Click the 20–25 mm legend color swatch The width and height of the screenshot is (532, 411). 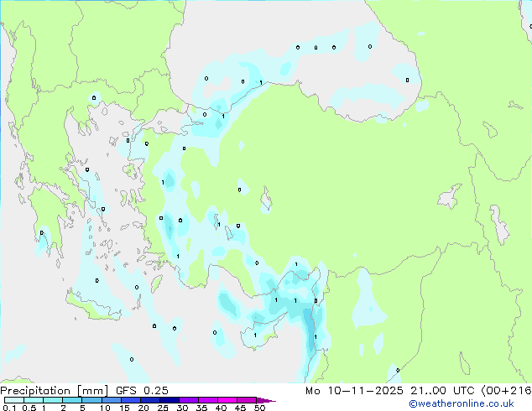point(149,400)
